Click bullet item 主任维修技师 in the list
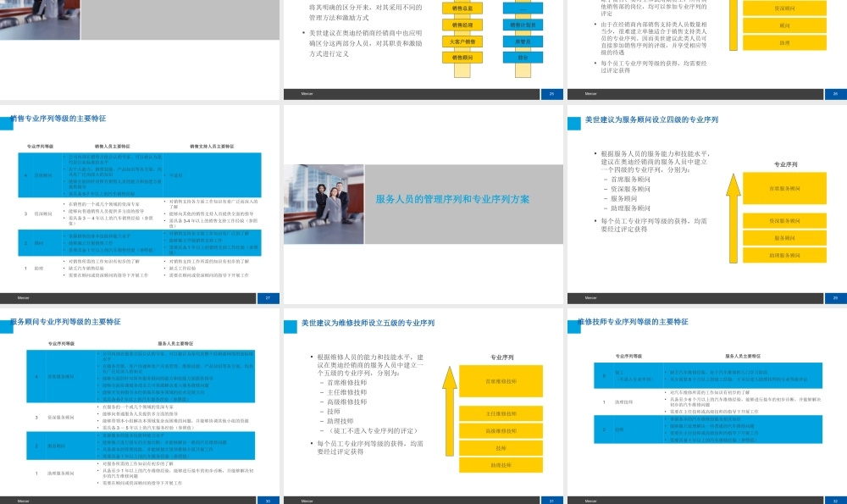Viewport: 847px width, 504px height. [346, 392]
